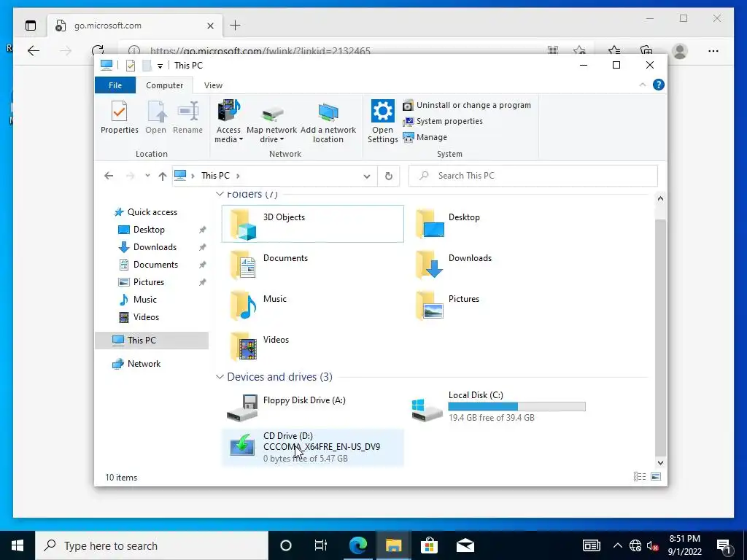Viewport: 747px width, 560px height.
Task: Click the File Explorer scrollbar up arrow
Action: pyautogui.click(x=660, y=198)
